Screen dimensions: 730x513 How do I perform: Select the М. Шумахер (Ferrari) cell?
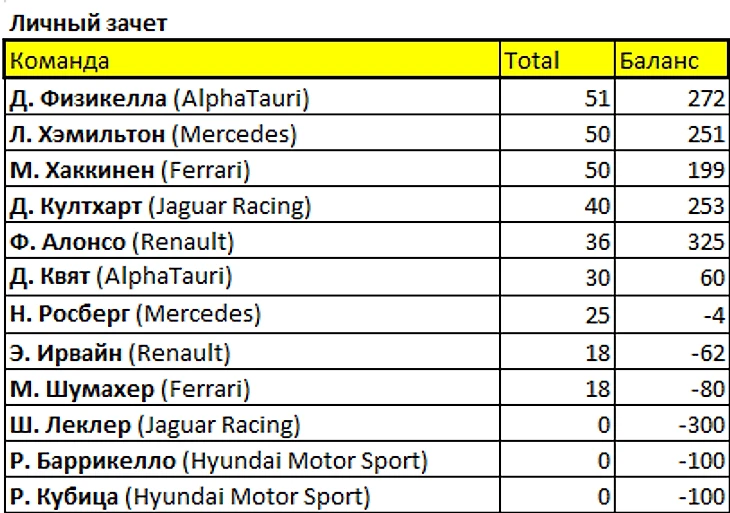click(x=252, y=387)
